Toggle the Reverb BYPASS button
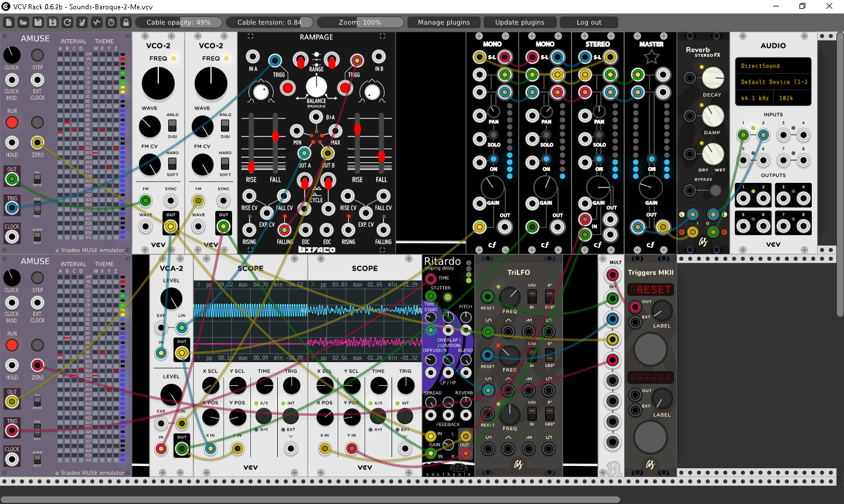 point(715,190)
